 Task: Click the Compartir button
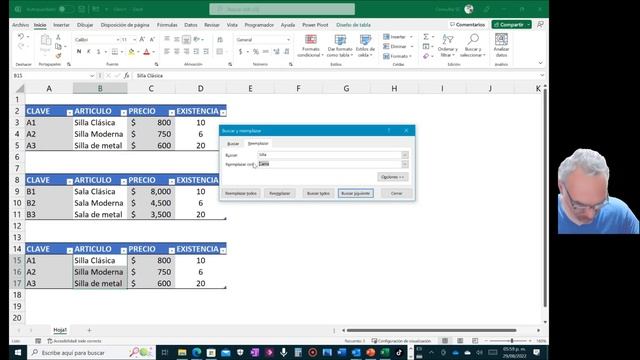point(509,24)
